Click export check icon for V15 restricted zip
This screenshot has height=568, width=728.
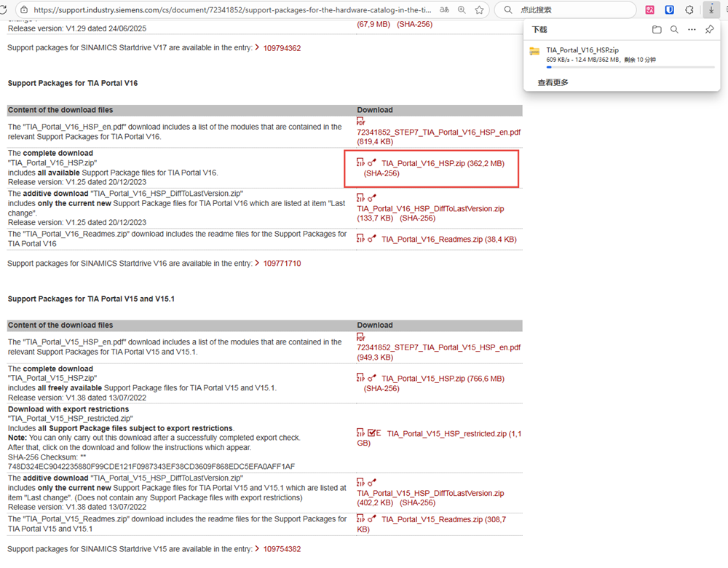(374, 433)
